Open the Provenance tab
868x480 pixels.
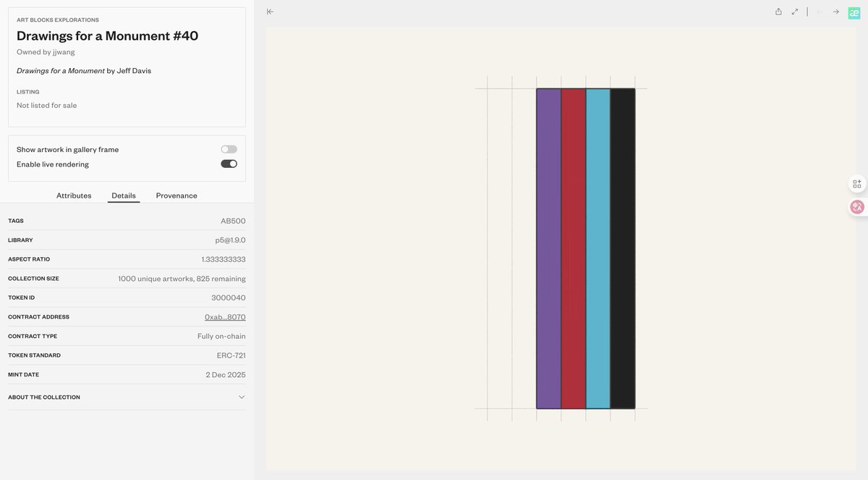click(x=176, y=195)
